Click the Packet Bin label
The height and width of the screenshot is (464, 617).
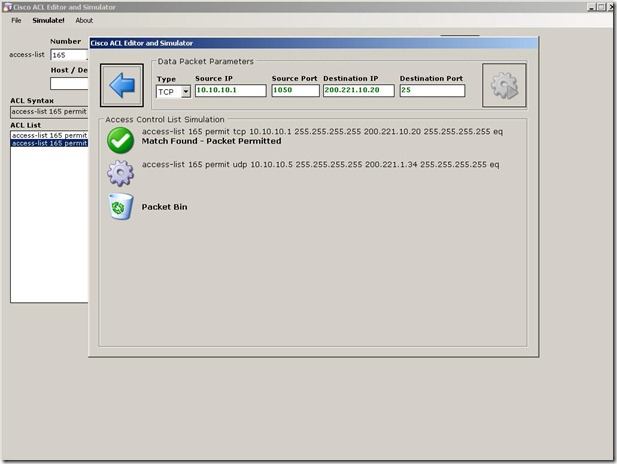click(164, 207)
